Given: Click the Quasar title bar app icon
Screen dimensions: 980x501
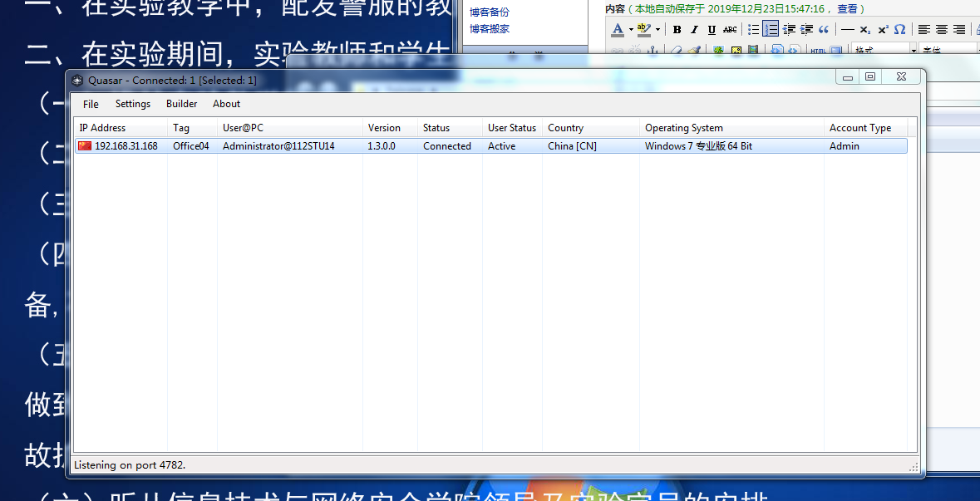Looking at the screenshot, I should pos(77,80).
